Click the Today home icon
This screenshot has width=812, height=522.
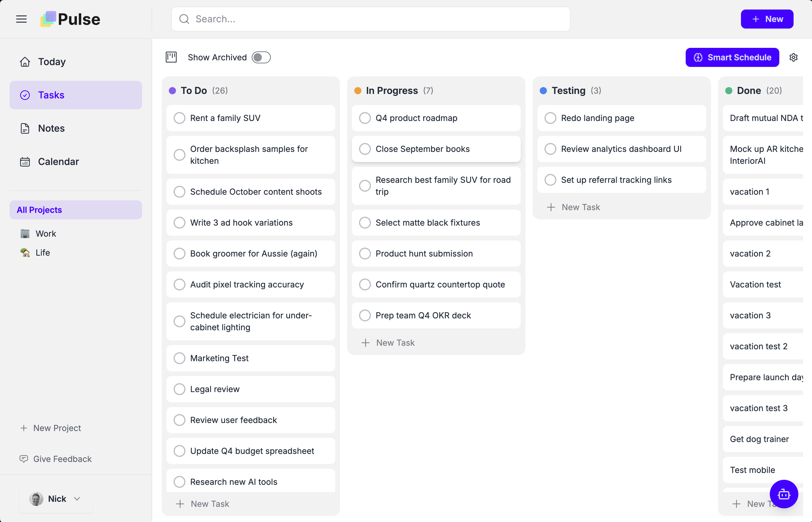coord(25,62)
